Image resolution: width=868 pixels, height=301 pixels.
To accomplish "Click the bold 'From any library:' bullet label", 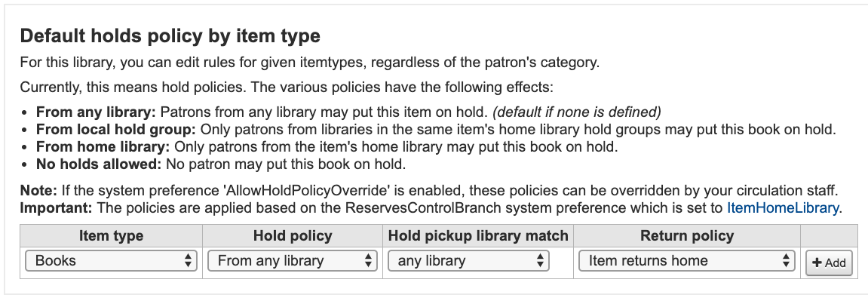I will pos(97,112).
